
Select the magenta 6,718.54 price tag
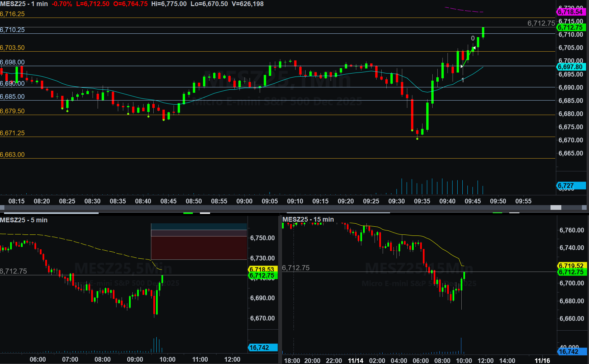coord(570,12)
